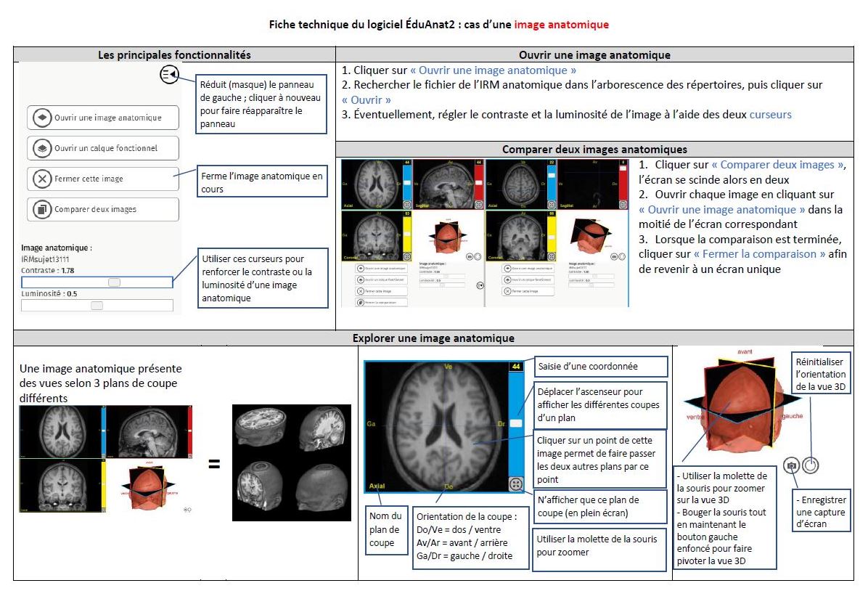Click the large Contraste slider handle

tap(114, 282)
